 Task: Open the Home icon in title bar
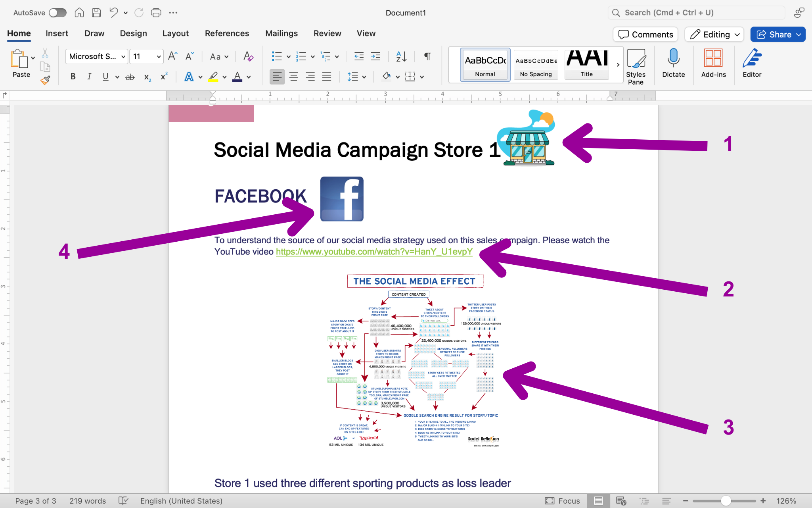[79, 13]
